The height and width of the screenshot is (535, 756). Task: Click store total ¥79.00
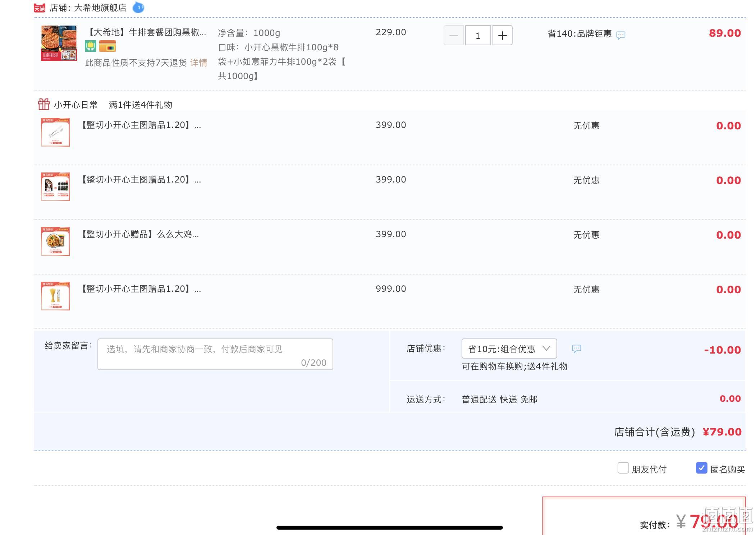point(722,432)
